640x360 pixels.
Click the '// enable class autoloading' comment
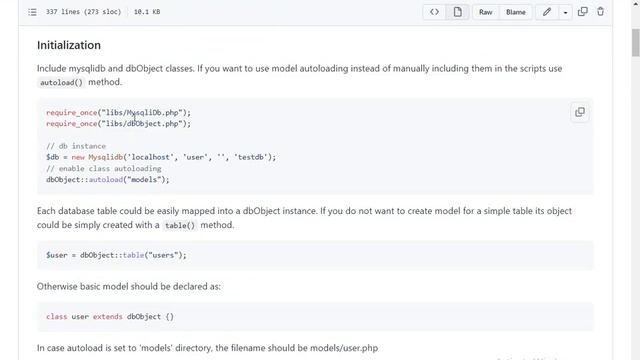coord(104,169)
